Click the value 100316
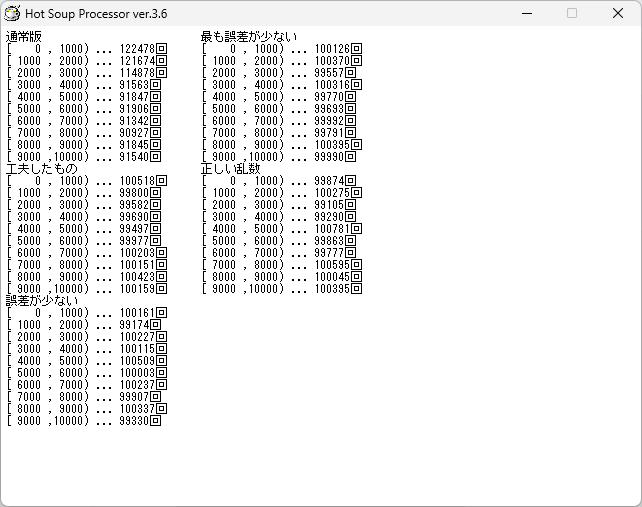The image size is (642, 507). point(332,85)
